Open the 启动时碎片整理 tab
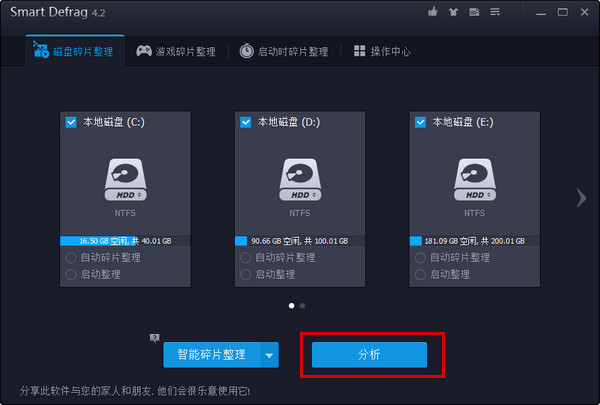The image size is (600, 405). 284,51
